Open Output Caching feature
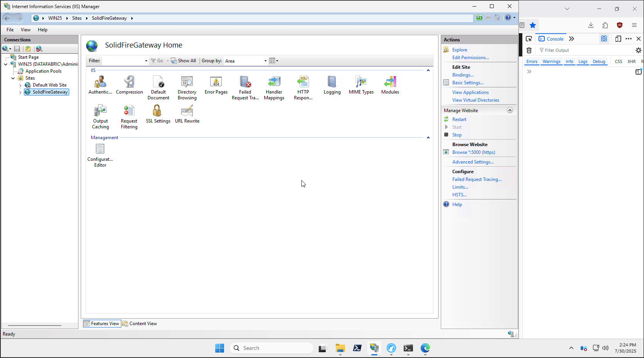Screen dimensions: 644x358 pyautogui.click(x=100, y=117)
